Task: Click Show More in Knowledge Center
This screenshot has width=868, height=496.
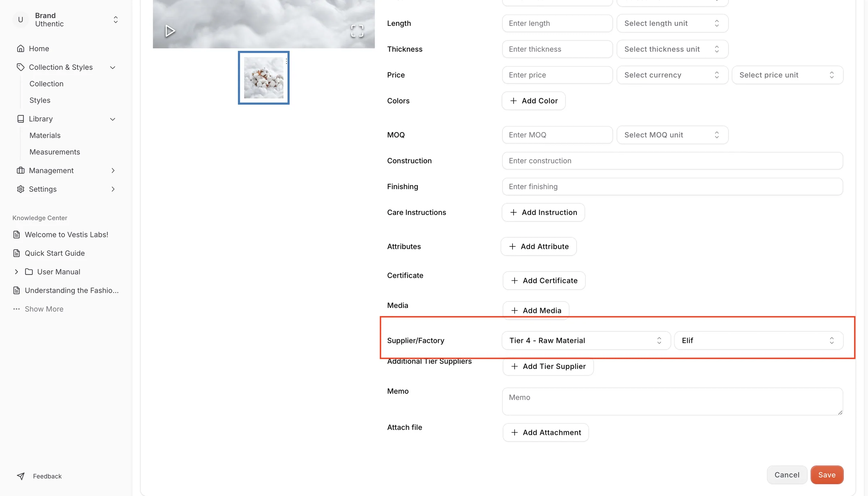Action: click(44, 309)
